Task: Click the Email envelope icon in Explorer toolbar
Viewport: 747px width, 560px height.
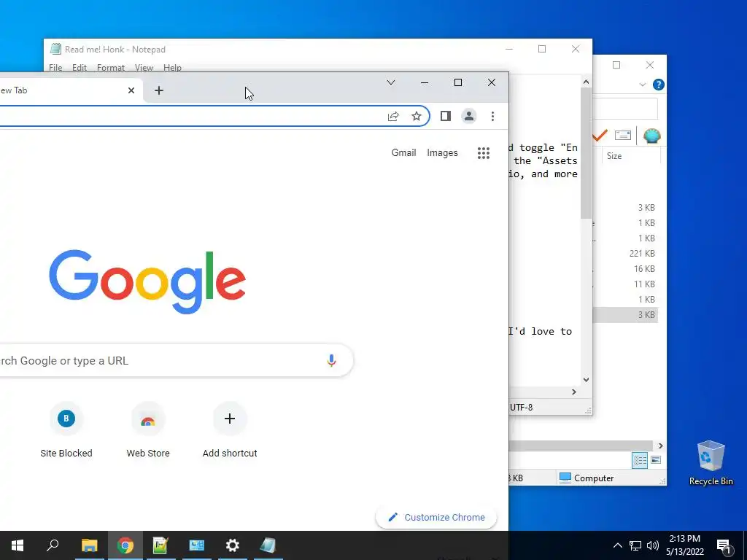Action: (x=623, y=136)
